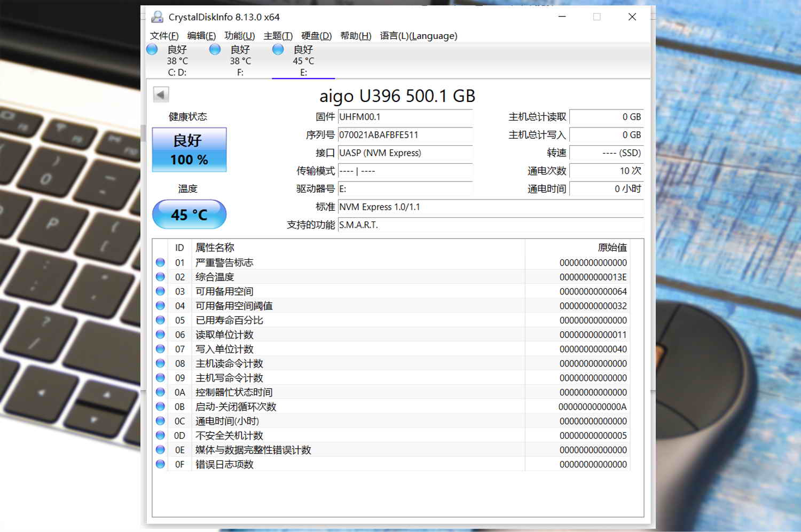Image resolution: width=801 pixels, height=532 pixels.
Task: Open the 编辑(E) menu
Action: [201, 36]
